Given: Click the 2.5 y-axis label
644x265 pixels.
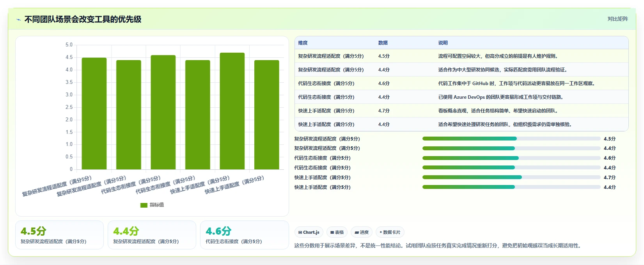Looking at the screenshot, I should (69, 107).
